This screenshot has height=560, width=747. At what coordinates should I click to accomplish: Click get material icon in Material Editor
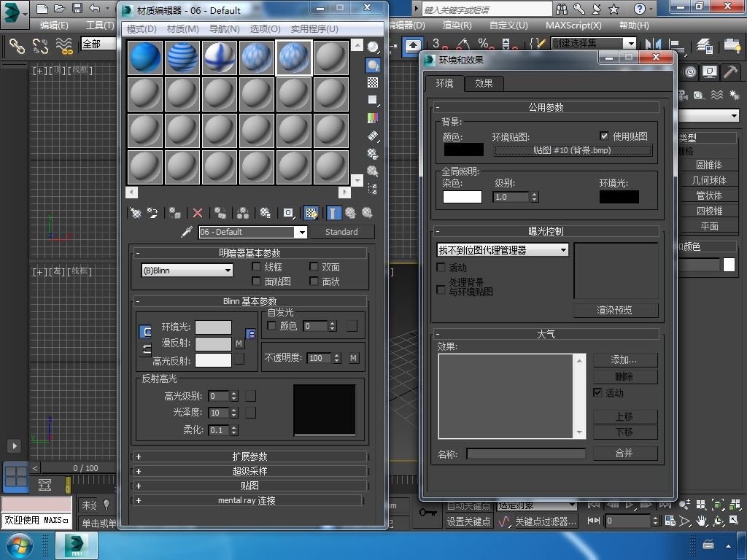pyautogui.click(x=136, y=213)
